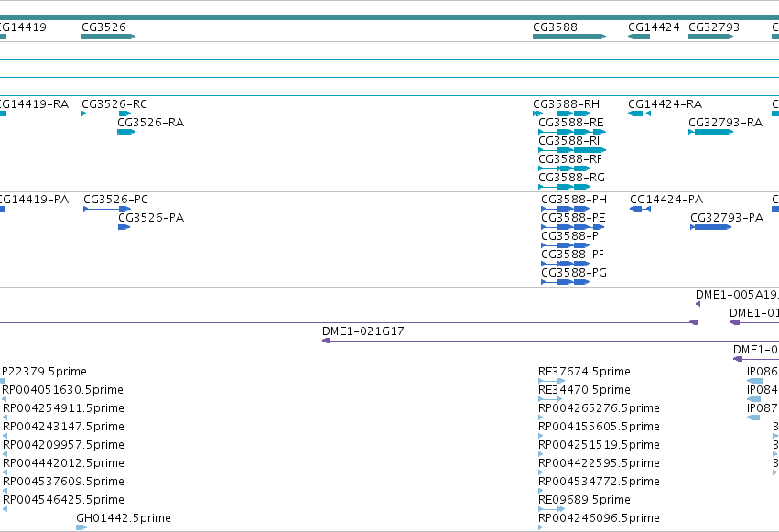Select EST RE37674.5prime
779x532 pixels.
pyautogui.click(x=551, y=381)
